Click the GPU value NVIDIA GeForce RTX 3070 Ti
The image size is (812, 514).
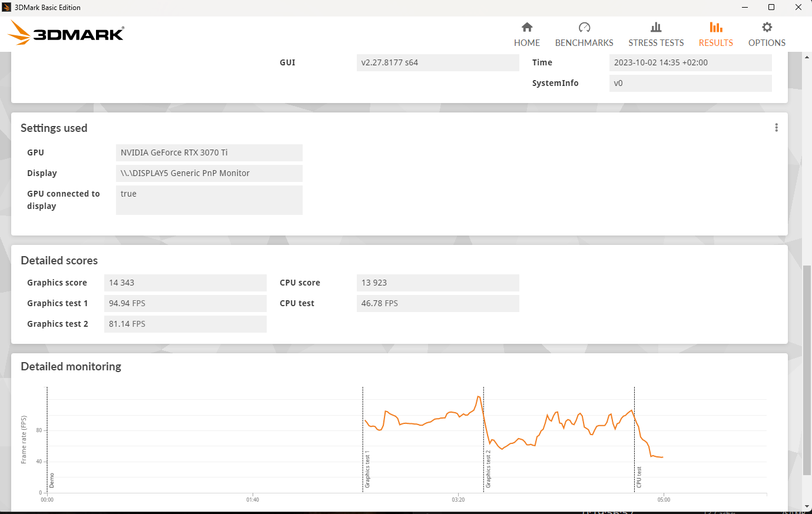209,152
